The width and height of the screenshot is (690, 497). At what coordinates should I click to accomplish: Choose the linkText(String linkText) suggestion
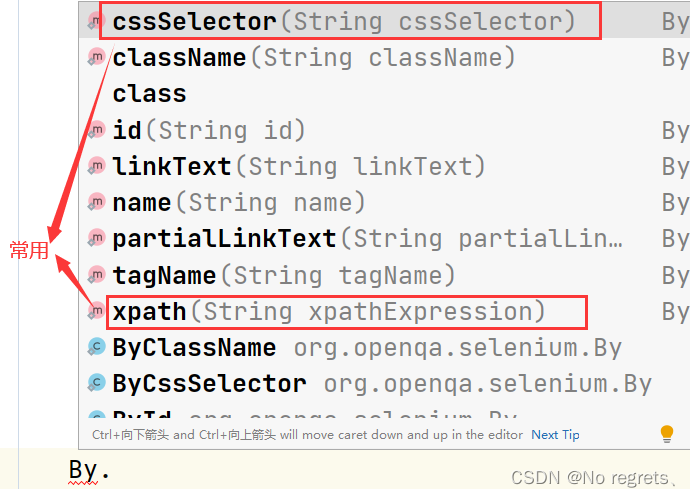pos(384,166)
